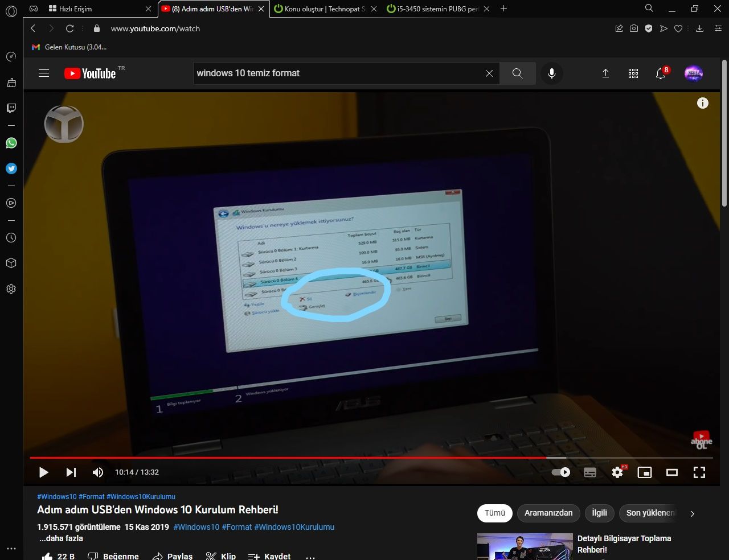
Task: Open the ad blocker shield icon
Action: coord(649,28)
